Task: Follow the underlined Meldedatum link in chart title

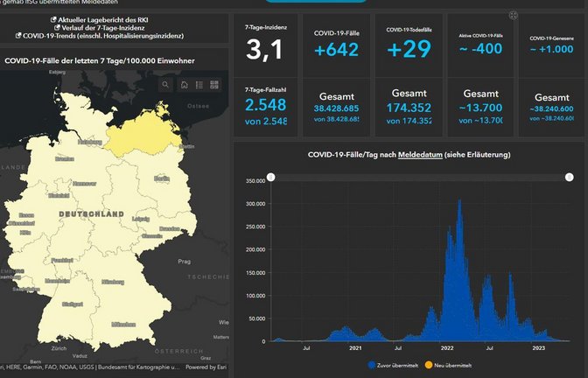Action: pos(420,155)
